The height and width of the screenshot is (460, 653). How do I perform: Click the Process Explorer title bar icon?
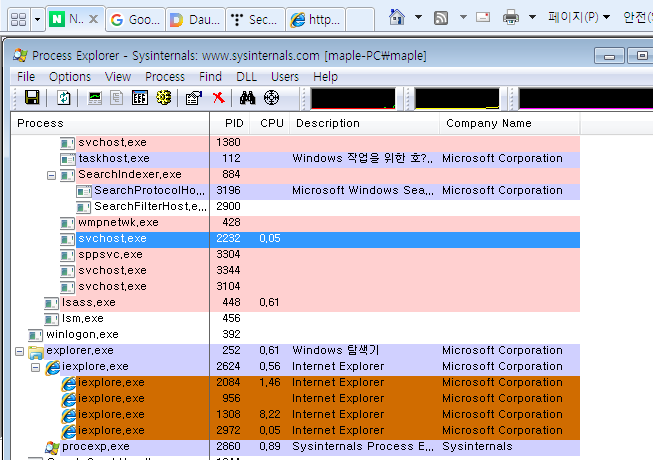pos(20,55)
